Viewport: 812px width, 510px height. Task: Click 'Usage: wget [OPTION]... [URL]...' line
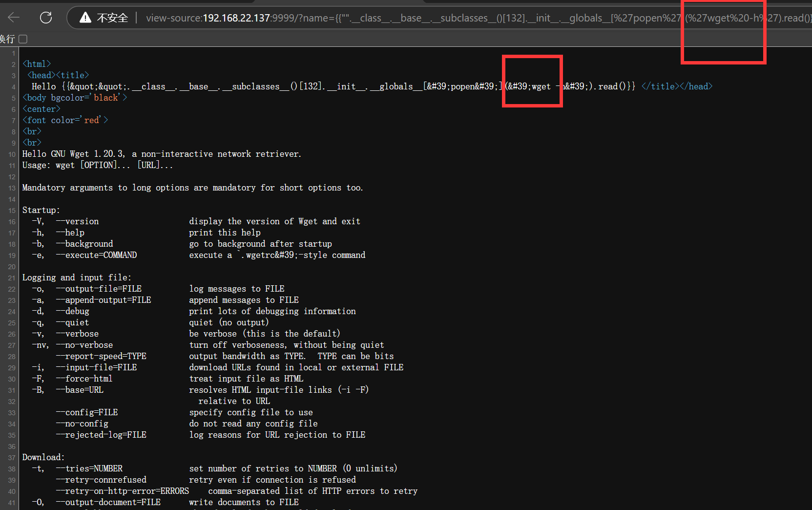pos(98,165)
